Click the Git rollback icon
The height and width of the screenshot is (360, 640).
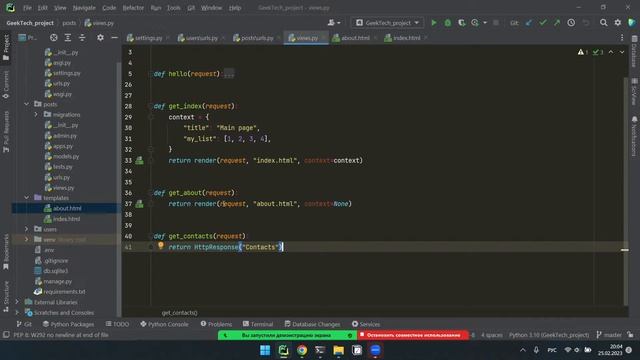(x=586, y=23)
